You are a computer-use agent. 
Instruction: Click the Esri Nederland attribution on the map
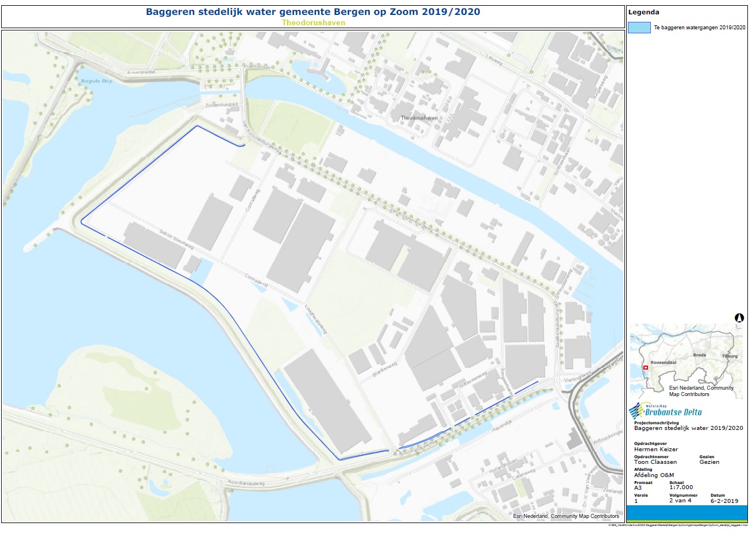coord(566,516)
